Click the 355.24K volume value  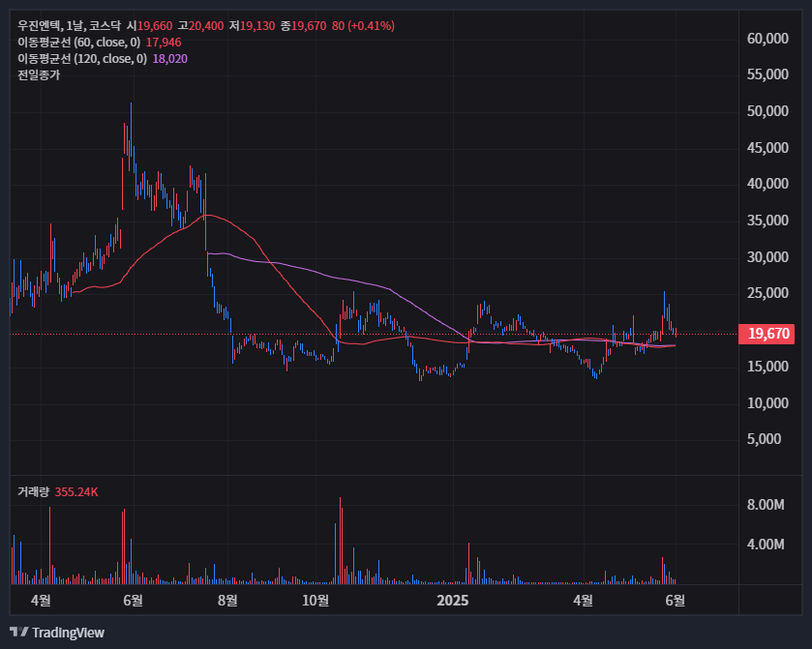point(76,491)
